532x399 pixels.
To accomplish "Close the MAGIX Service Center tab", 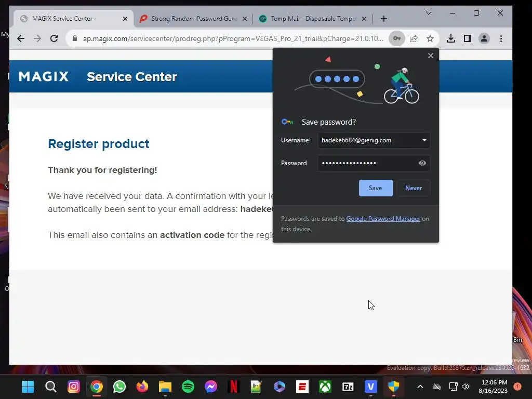I will 125,19.
